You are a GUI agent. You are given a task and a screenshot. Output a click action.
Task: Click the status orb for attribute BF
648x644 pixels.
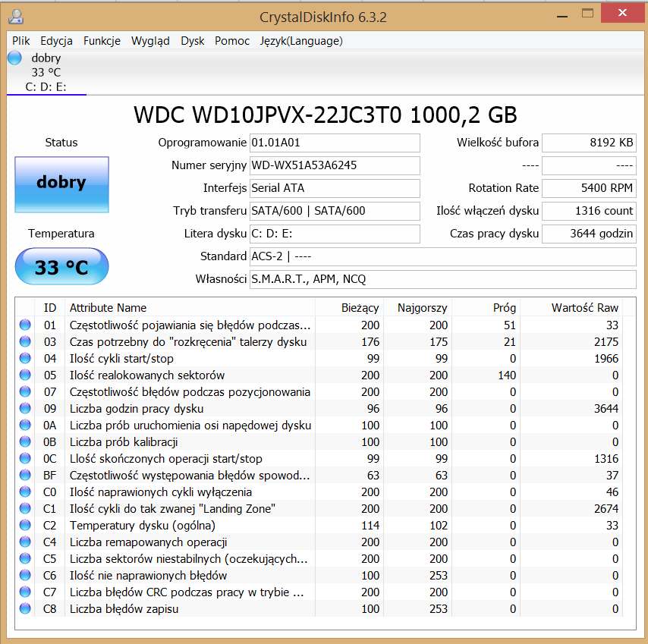(x=25, y=475)
